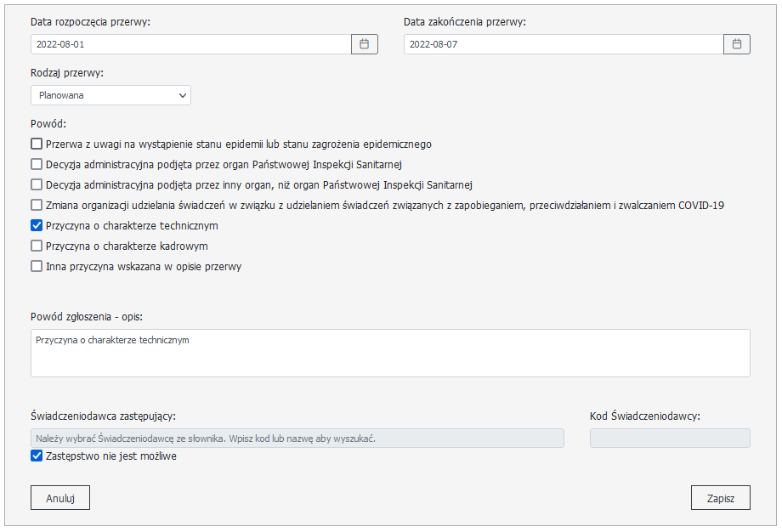Expand the 'Rodzaj przerwy' dropdown set to Planowana
The width and height of the screenshot is (782, 532).
(110, 95)
